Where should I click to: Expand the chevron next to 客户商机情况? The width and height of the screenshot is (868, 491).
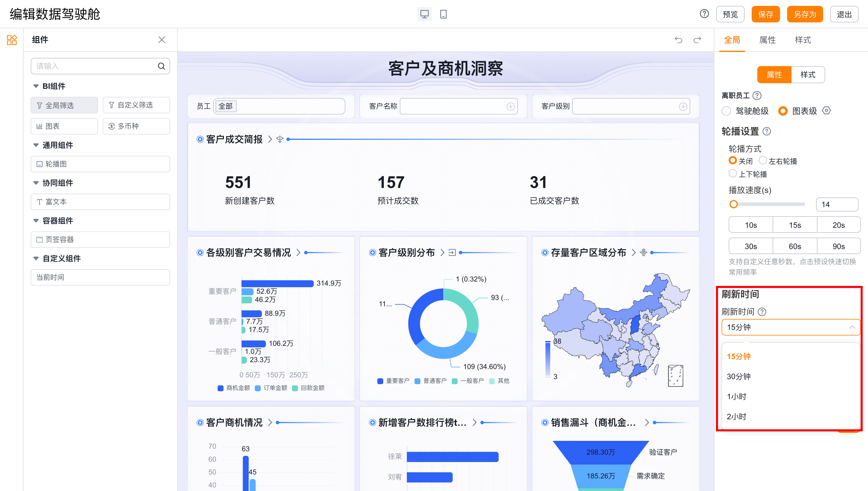(270, 423)
